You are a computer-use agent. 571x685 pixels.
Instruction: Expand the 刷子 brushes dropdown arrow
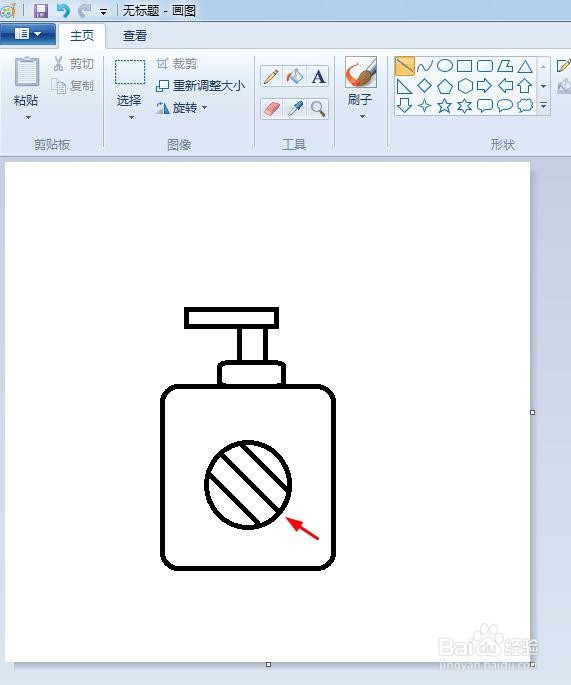[x=362, y=117]
